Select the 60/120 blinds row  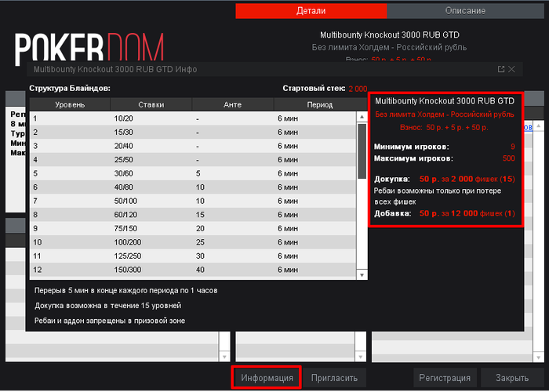[x=193, y=215]
